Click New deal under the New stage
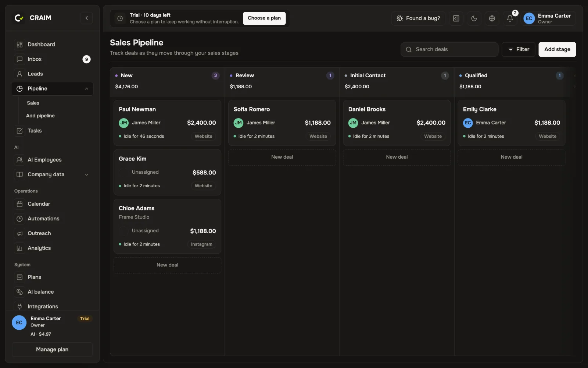This screenshot has height=368, width=588. pyautogui.click(x=168, y=265)
